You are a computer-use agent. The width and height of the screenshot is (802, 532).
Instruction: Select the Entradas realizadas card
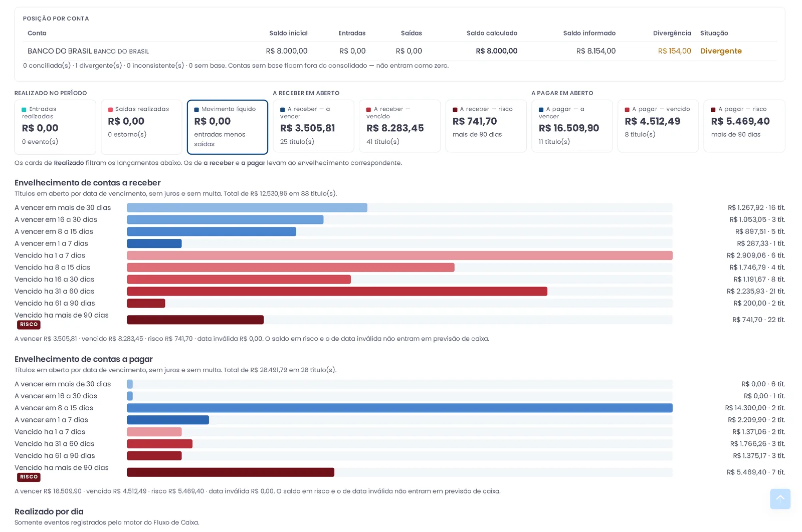click(55, 127)
